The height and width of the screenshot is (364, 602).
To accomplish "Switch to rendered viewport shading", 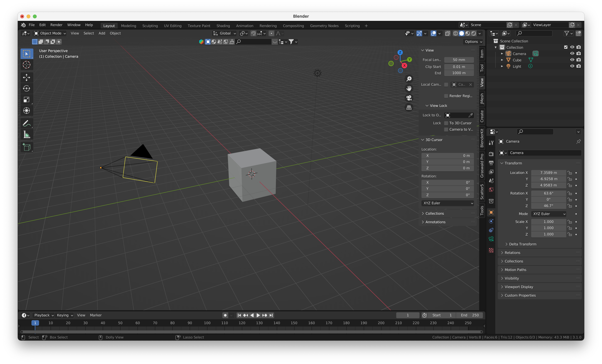I will (474, 33).
